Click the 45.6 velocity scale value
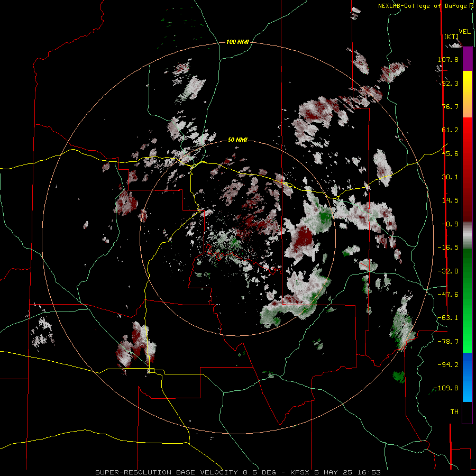This screenshot has width=476, height=476. tap(450, 153)
